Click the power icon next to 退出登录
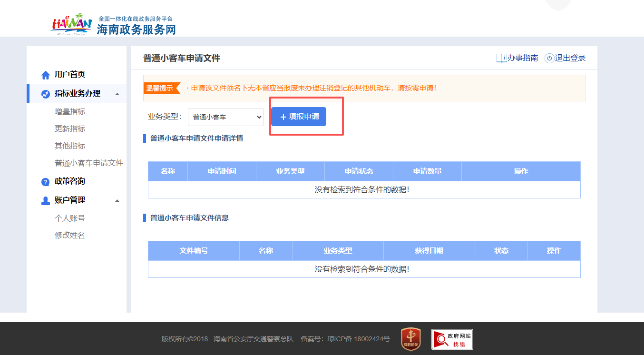 pyautogui.click(x=549, y=58)
